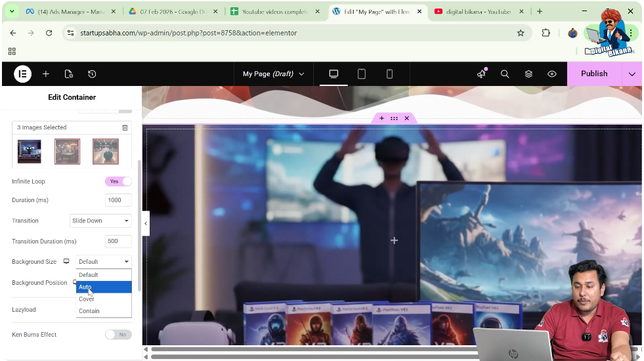Open the Finder search icon
This screenshot has height=361, width=644.
505,74
